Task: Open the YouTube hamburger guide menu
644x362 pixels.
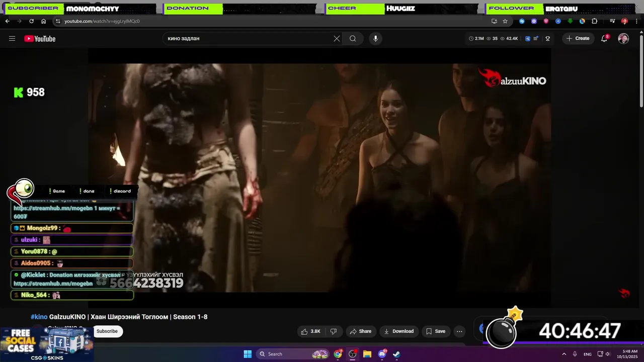Action: [x=12, y=39]
